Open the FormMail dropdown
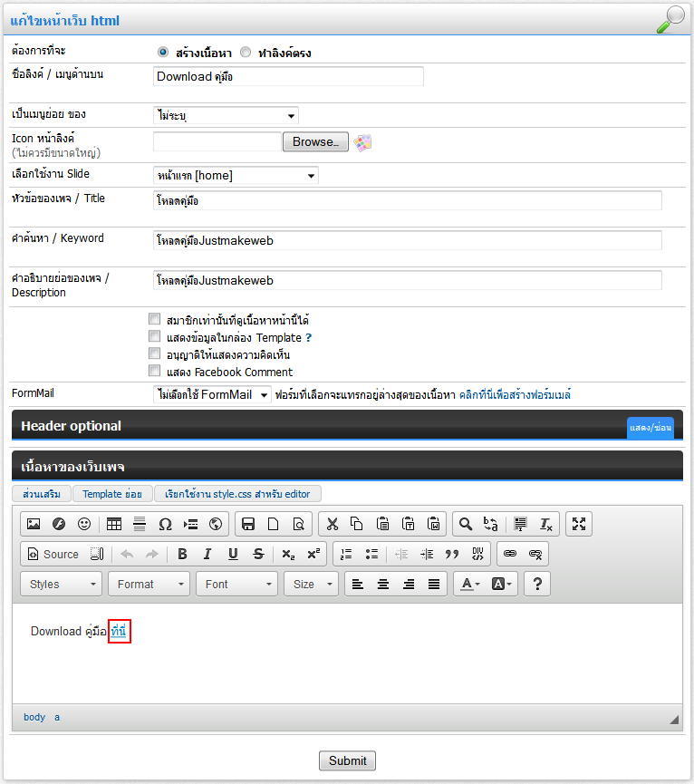694x784 pixels. coord(213,395)
